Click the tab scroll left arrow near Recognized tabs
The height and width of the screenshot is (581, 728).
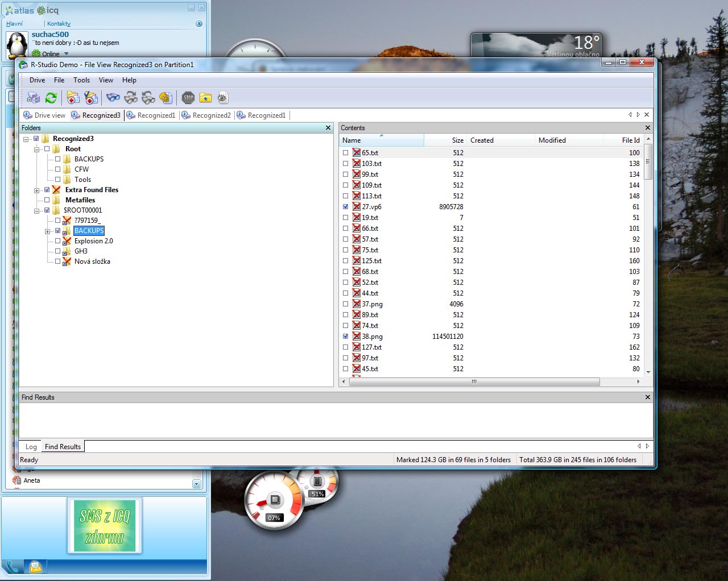pos(630,115)
